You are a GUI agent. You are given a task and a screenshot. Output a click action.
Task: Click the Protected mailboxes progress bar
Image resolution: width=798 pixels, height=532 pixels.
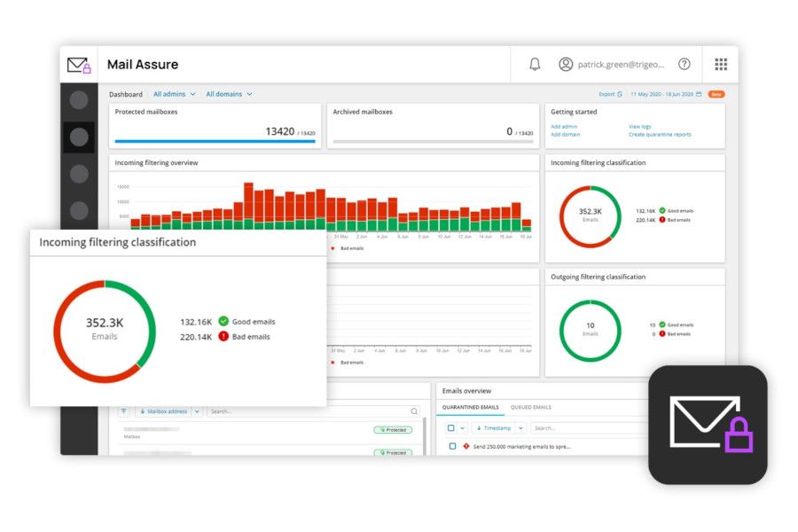coord(215,141)
